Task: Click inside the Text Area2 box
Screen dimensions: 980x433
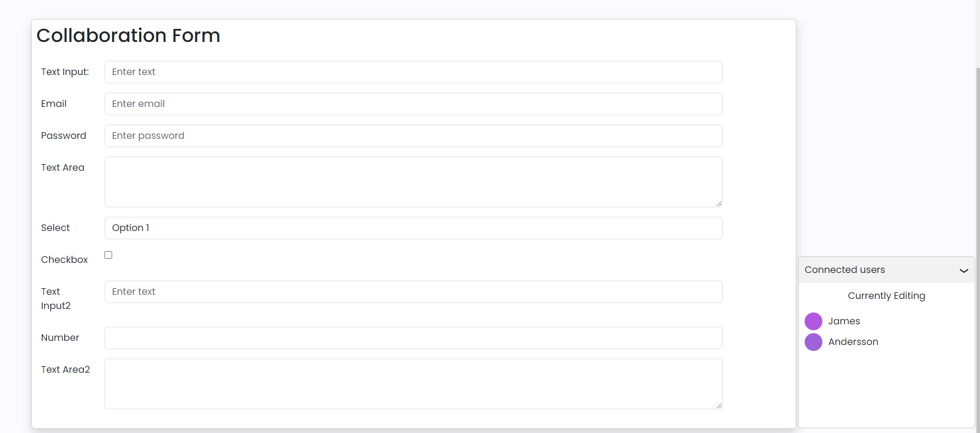Action: (413, 384)
